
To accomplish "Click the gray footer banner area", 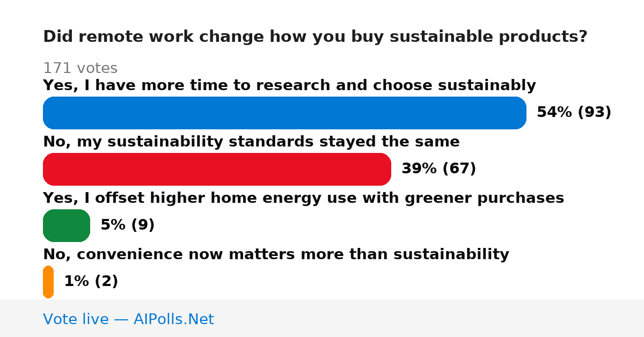I will tap(322, 318).
